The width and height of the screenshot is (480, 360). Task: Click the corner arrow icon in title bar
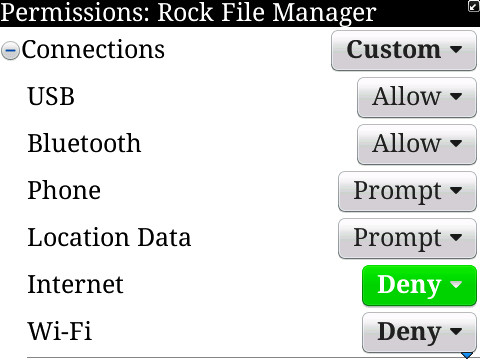[474, 6]
